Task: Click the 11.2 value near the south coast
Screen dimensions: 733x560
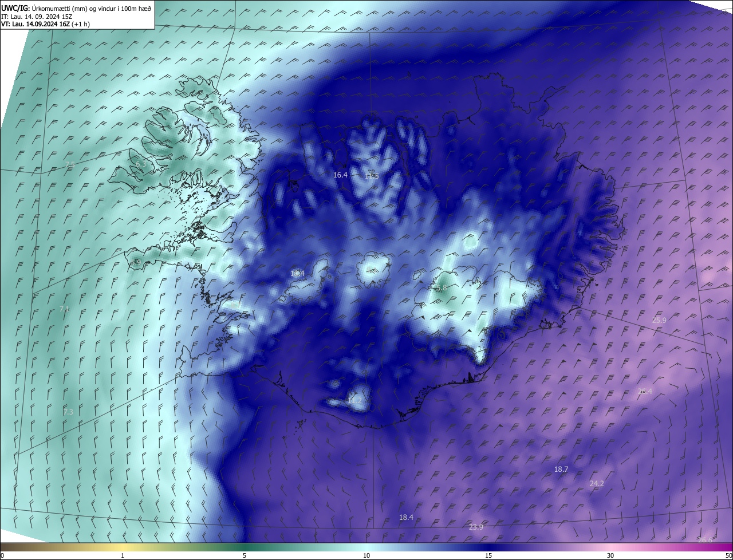Action: click(x=354, y=401)
